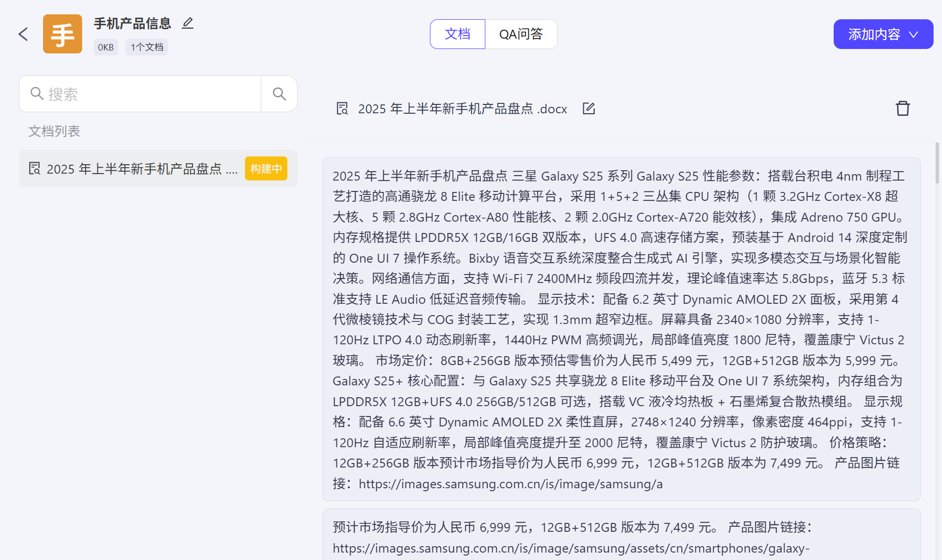The height and width of the screenshot is (560, 942).
Task: Click the document icon in the file header
Action: coord(342,108)
